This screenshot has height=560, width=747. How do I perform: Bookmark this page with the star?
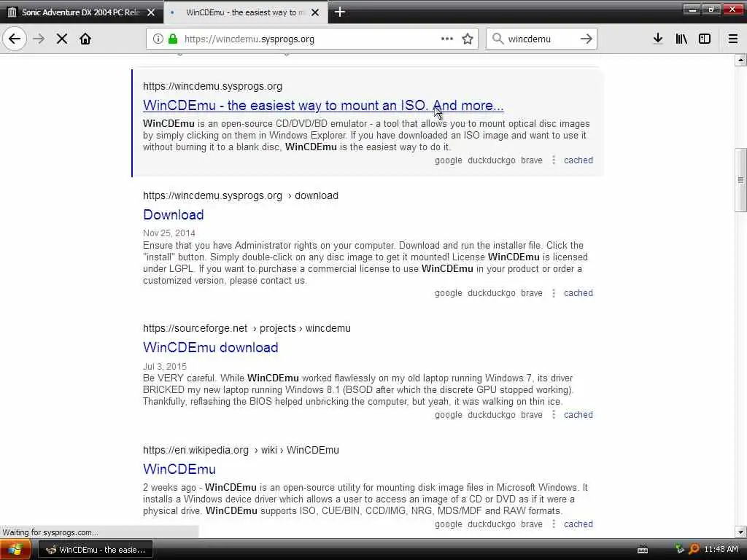468,39
